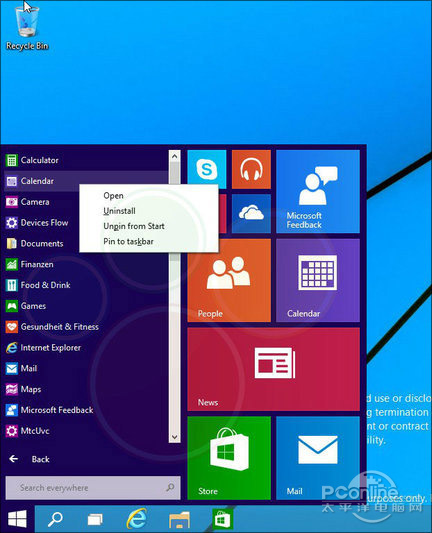This screenshot has height=533, width=432.
Task: Click the Calculator app icon
Action: tap(12, 160)
